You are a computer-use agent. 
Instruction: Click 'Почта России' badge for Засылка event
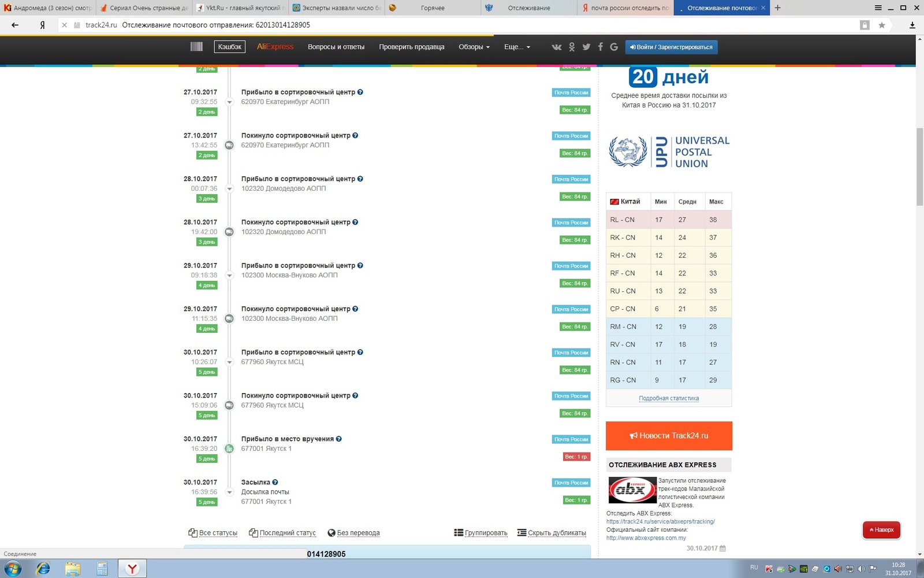pyautogui.click(x=571, y=483)
